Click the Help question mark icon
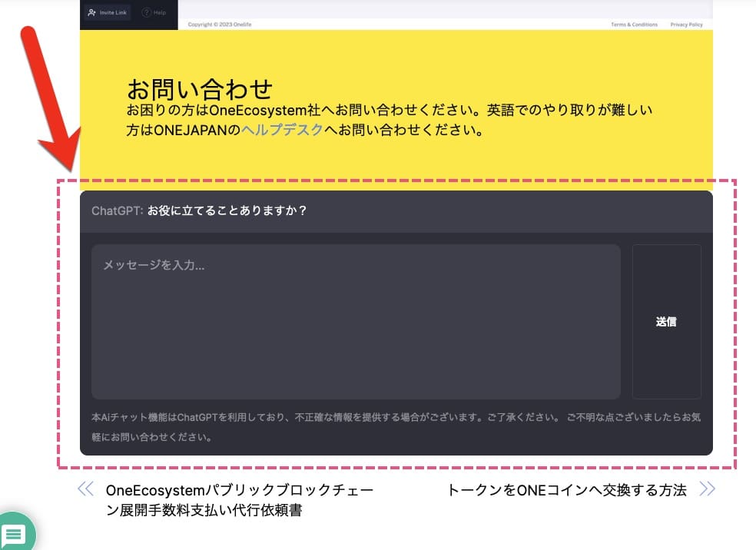756x550 pixels. 146,12
